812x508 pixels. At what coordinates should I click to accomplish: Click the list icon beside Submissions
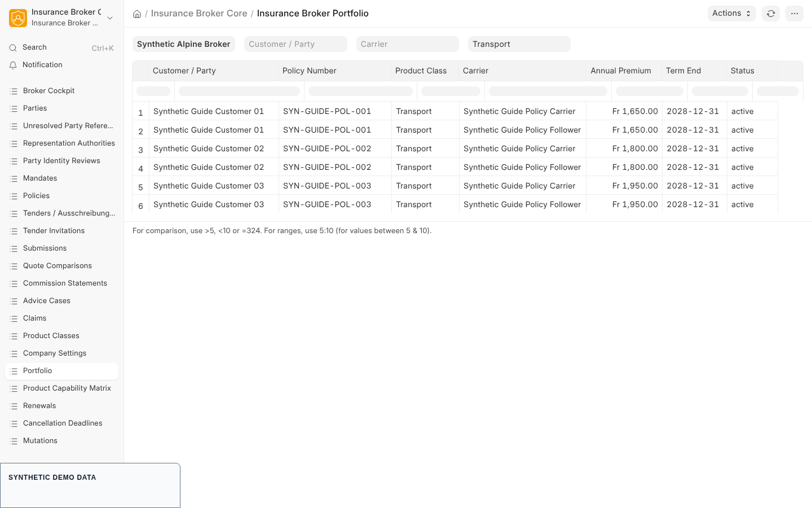[14, 248]
